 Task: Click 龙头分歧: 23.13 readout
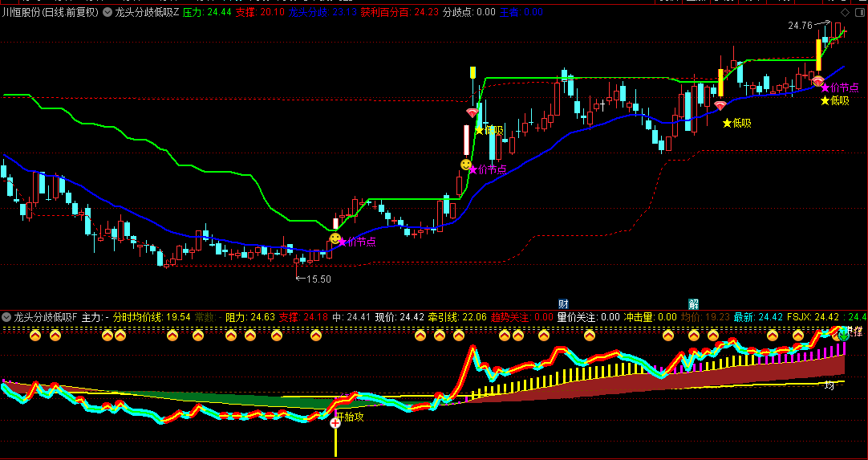[x=322, y=12]
